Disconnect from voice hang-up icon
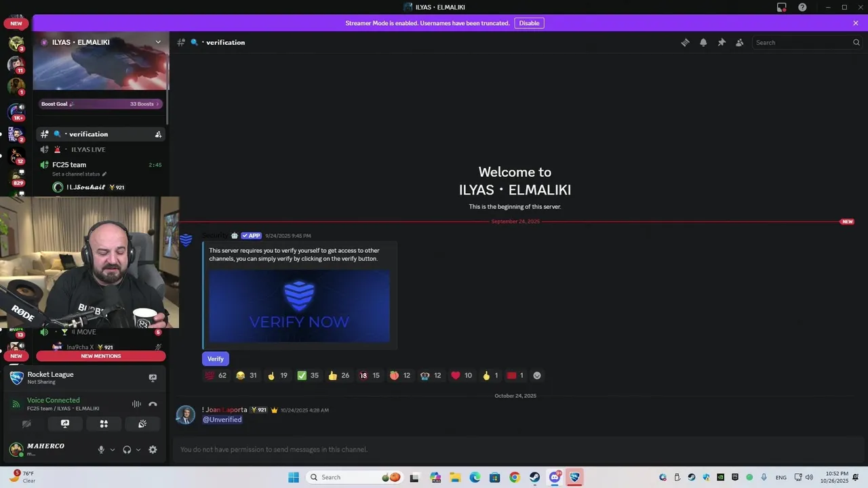 (x=153, y=404)
